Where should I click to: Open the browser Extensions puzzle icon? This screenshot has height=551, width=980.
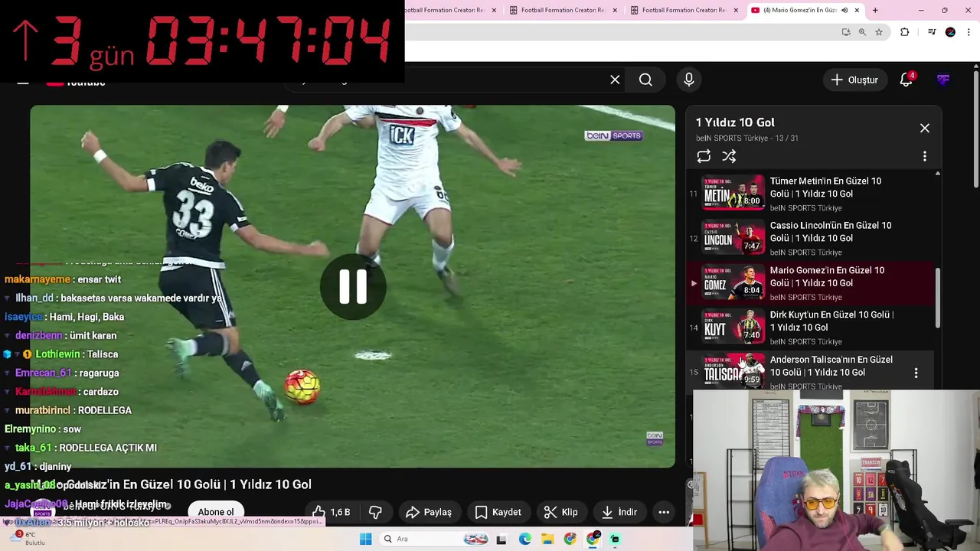click(905, 32)
